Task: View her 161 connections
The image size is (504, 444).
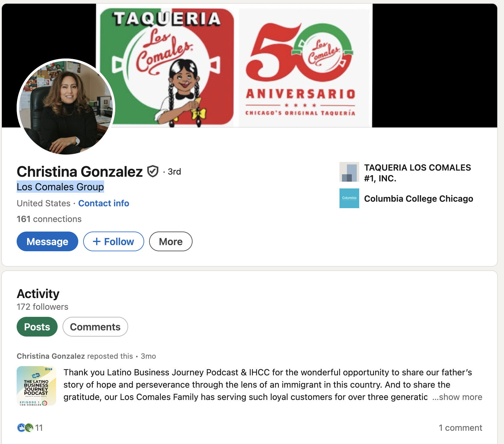Action: click(49, 219)
